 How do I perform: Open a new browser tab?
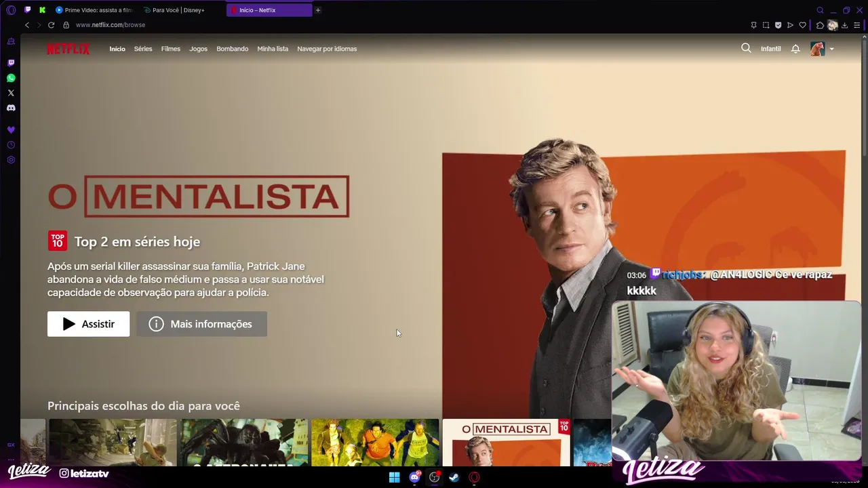point(317,10)
